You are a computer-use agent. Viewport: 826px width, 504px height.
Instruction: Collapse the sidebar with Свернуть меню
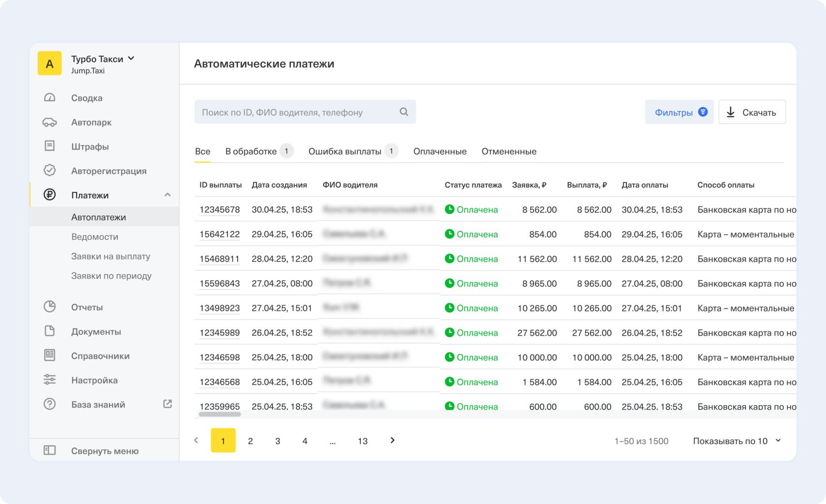[x=104, y=450]
